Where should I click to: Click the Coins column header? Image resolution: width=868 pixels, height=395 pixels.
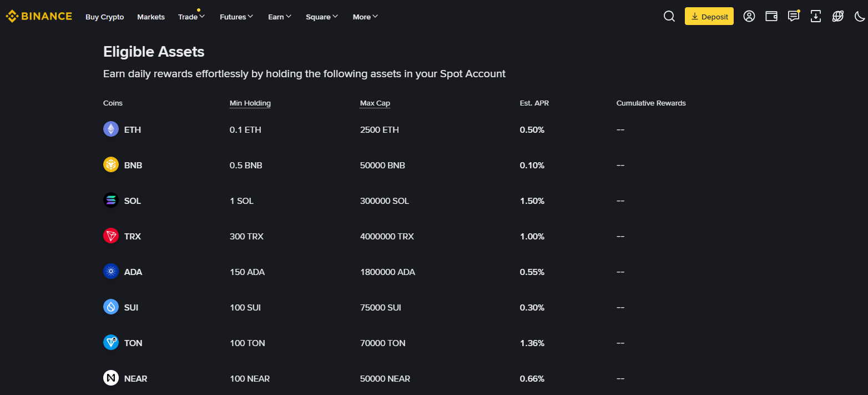click(x=113, y=103)
